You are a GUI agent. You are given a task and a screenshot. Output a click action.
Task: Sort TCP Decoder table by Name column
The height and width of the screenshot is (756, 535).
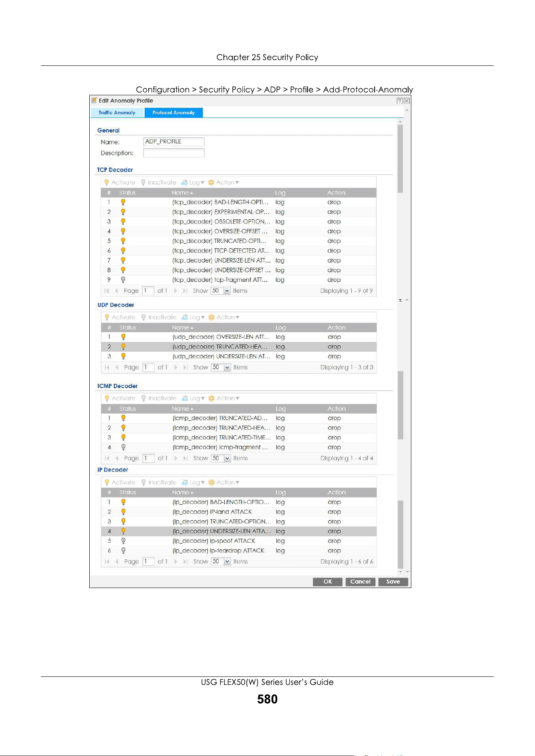[x=182, y=193]
